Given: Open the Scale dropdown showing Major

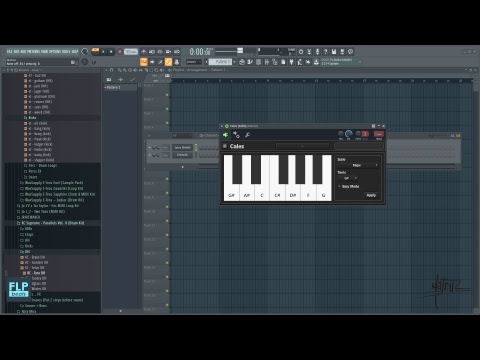Looking at the screenshot, I should 358,165.
